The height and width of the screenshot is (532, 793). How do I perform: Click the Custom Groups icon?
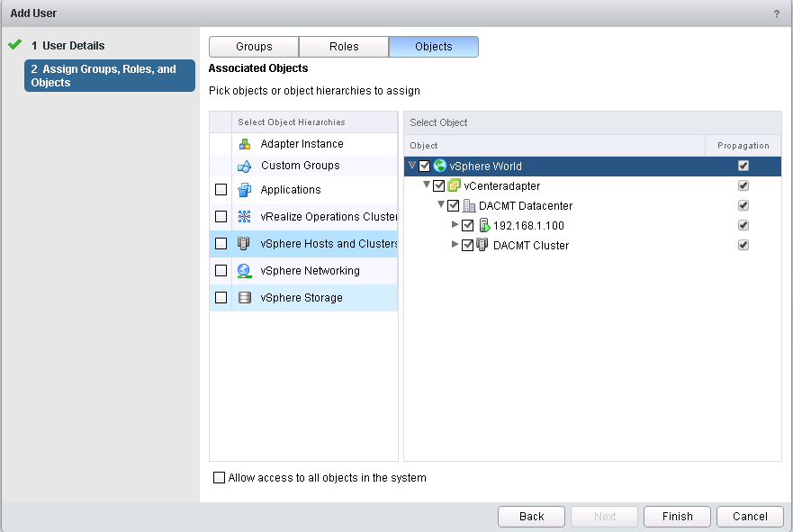coord(245,166)
